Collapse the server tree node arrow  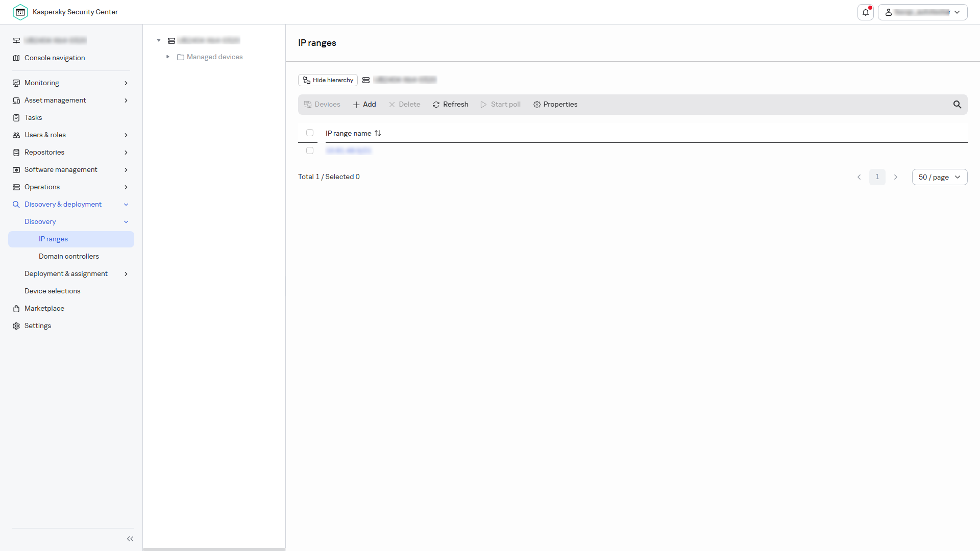(159, 40)
